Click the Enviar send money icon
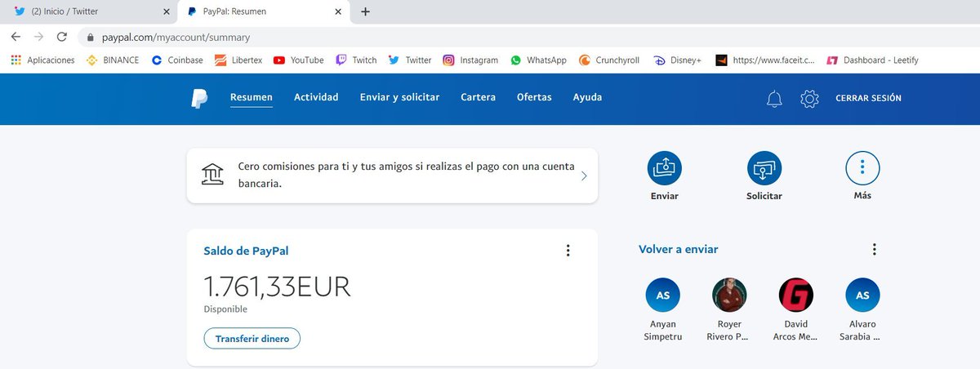Image resolution: width=980 pixels, height=369 pixels. tap(665, 167)
